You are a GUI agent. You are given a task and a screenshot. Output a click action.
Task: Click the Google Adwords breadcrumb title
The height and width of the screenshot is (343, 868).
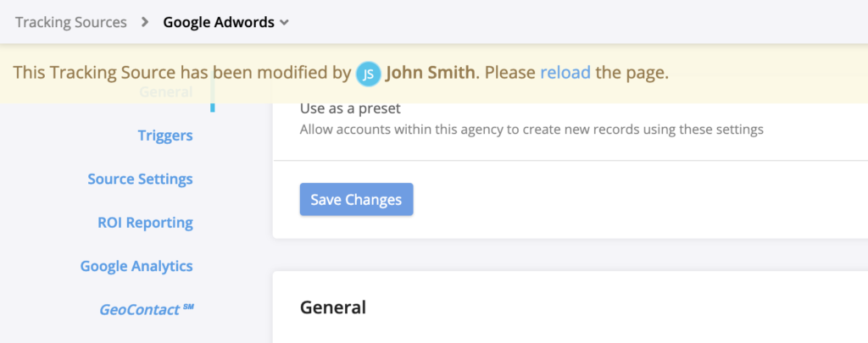pyautogui.click(x=219, y=23)
